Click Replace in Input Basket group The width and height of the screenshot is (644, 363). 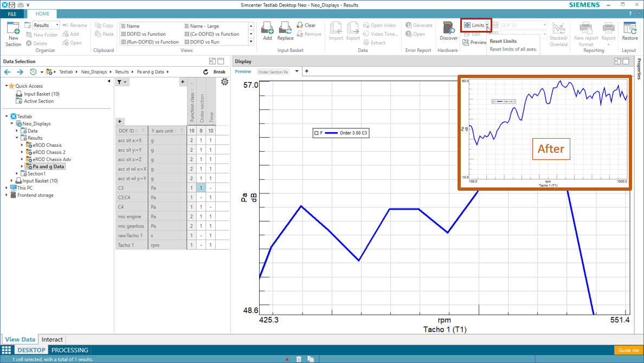click(285, 31)
